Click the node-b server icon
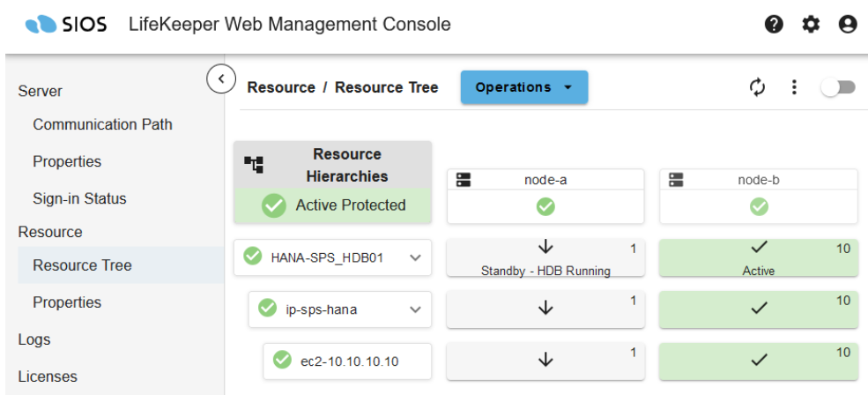This screenshot has height=395, width=868. [676, 180]
